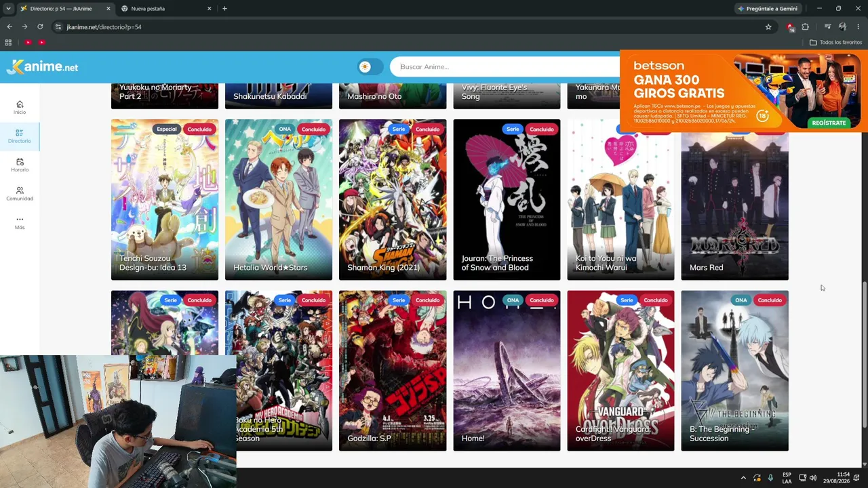Open the Chrome profile avatar
The width and height of the screenshot is (868, 488).
click(x=842, y=27)
